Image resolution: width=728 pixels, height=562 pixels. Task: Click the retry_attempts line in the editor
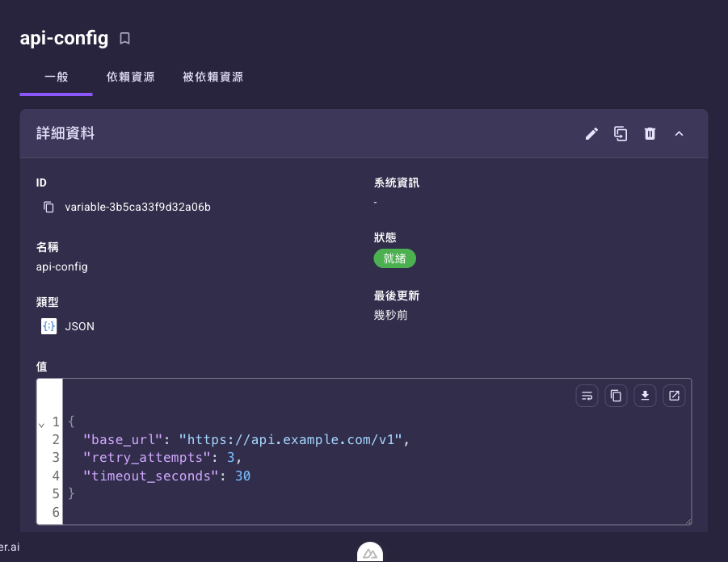(x=162, y=458)
